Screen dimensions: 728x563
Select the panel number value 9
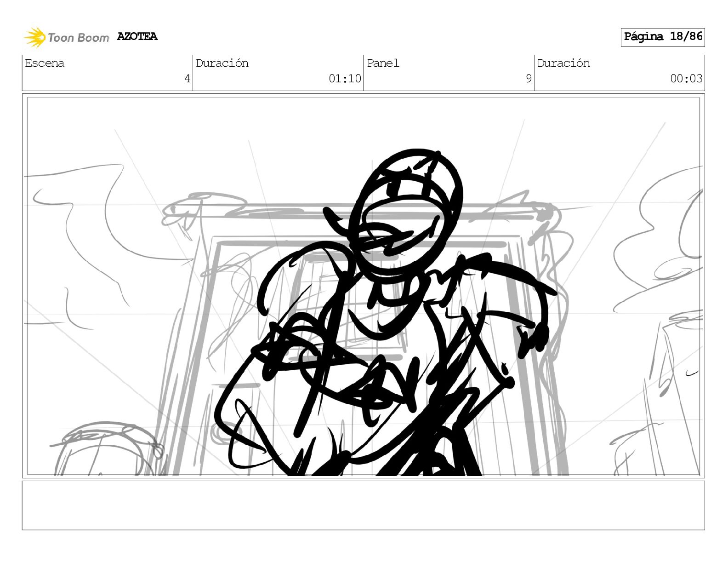529,79
